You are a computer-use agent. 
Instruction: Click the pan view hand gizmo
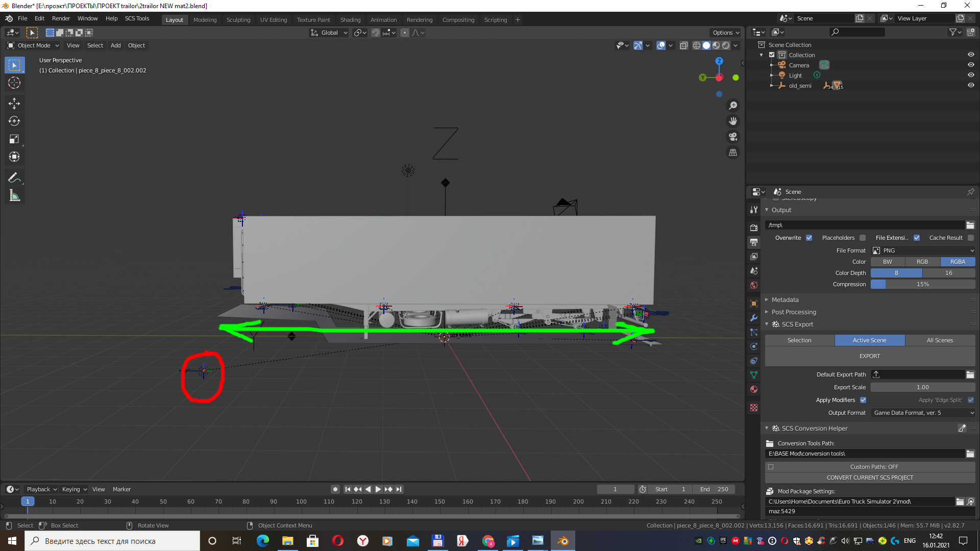coord(733,121)
